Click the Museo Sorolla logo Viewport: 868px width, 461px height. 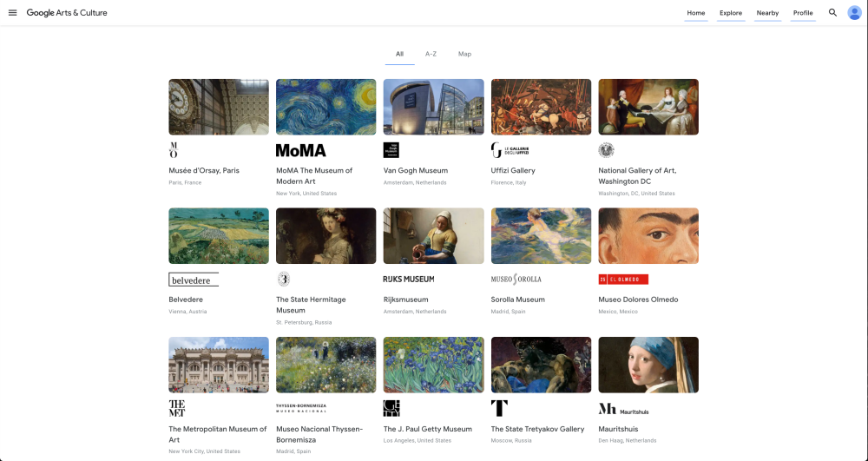coord(516,280)
